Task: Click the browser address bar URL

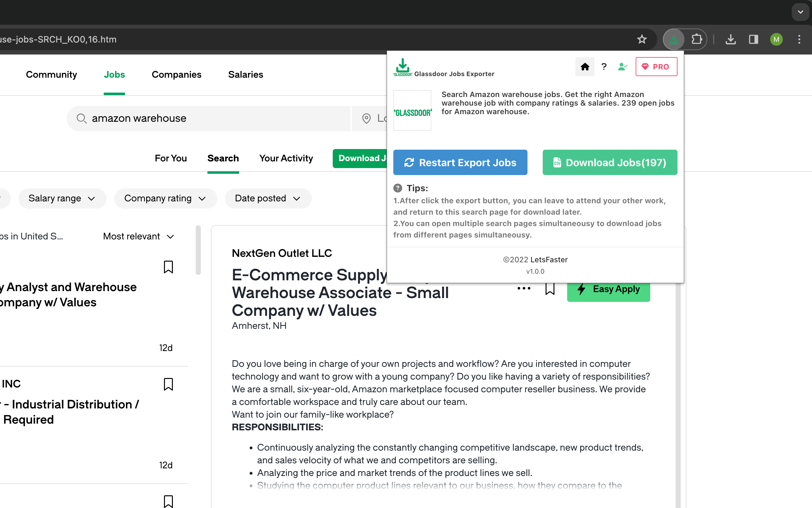Action: coord(58,39)
